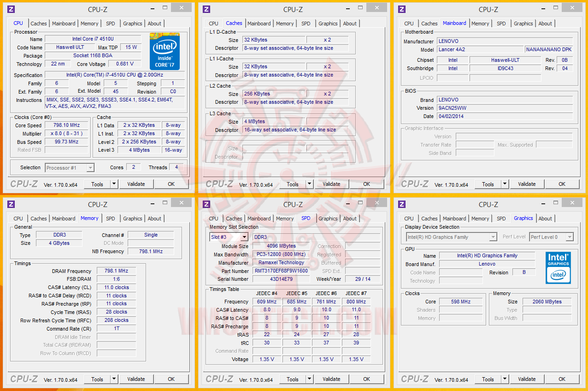
Task: Click the Command Rate value 1T
Action: click(x=116, y=328)
